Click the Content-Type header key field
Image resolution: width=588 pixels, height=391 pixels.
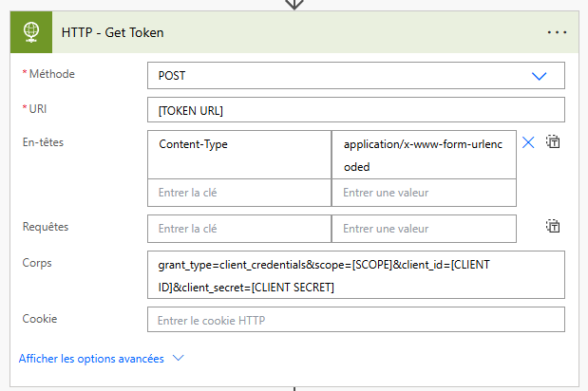239,155
